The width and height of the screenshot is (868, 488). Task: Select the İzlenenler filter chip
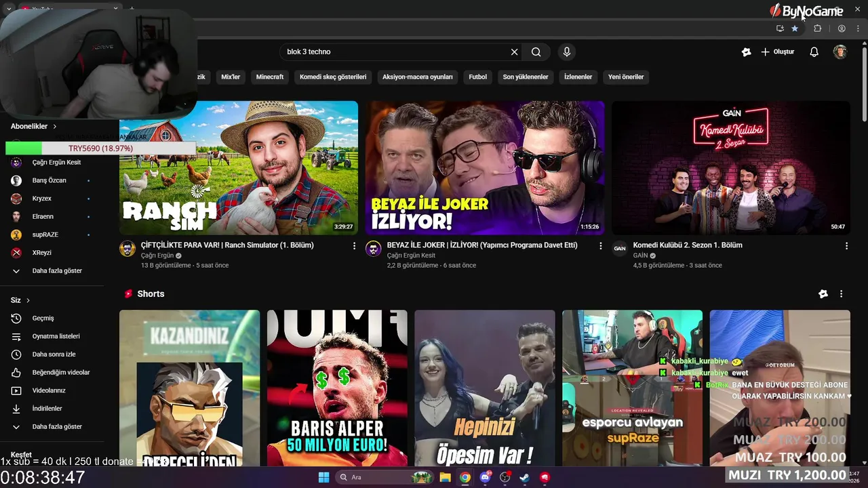tap(578, 77)
